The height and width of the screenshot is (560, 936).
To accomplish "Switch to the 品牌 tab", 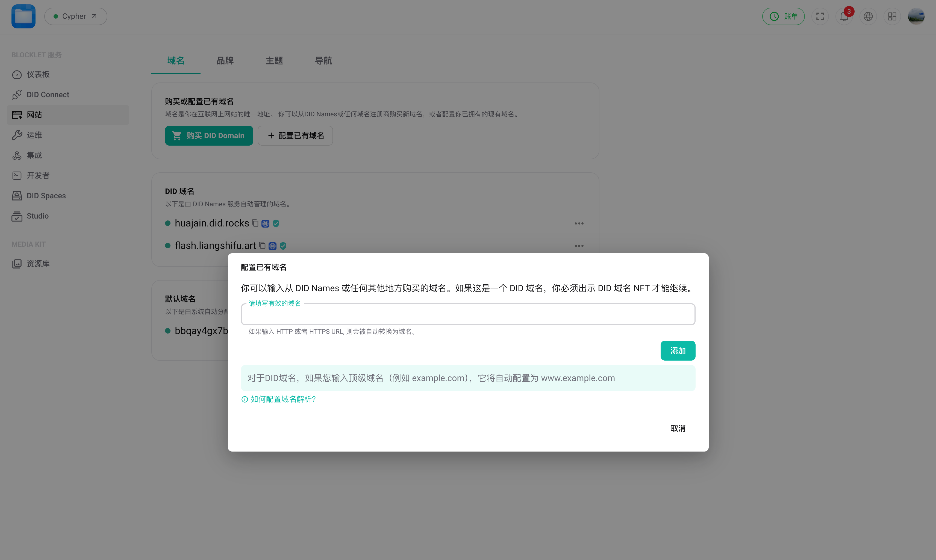I will 225,60.
